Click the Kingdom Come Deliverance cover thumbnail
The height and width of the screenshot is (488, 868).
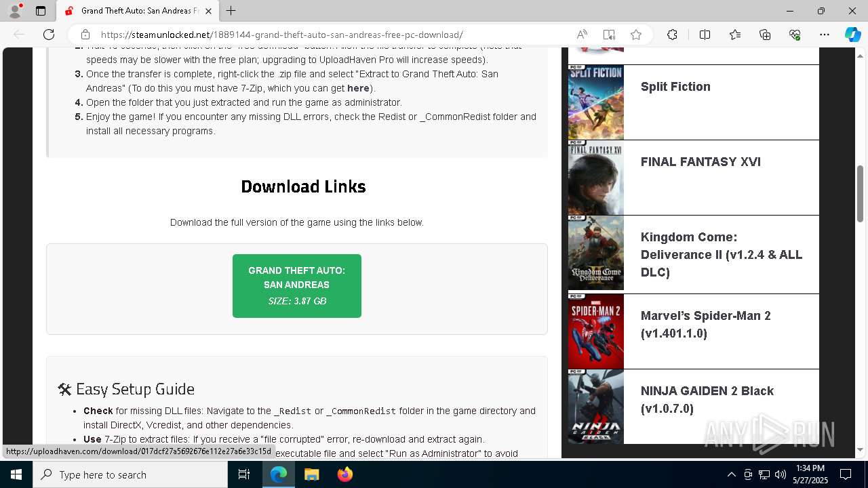point(596,253)
